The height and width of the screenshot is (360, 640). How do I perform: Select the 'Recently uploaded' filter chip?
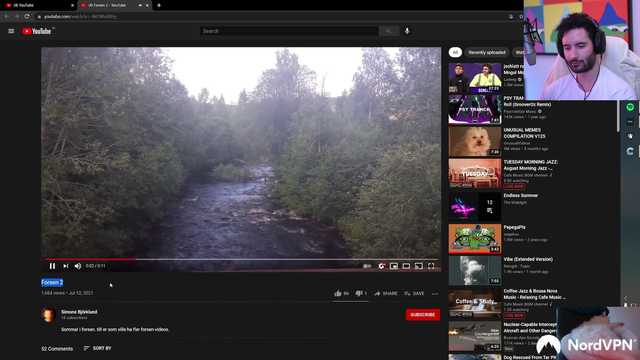[487, 52]
